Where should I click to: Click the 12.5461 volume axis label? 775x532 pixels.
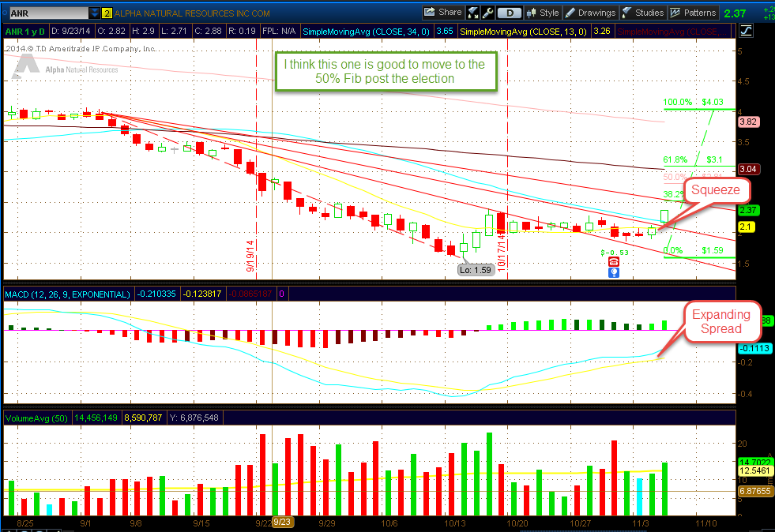pyautogui.click(x=754, y=470)
